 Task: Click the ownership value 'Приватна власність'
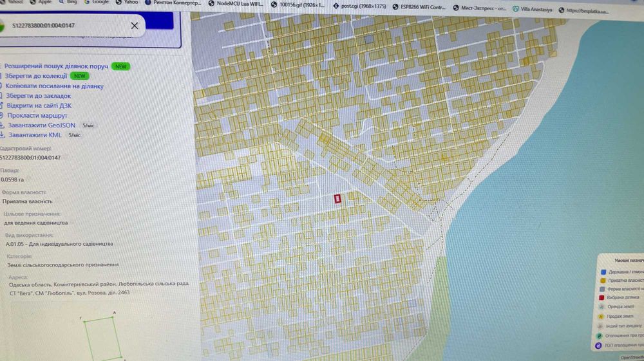click(x=27, y=201)
